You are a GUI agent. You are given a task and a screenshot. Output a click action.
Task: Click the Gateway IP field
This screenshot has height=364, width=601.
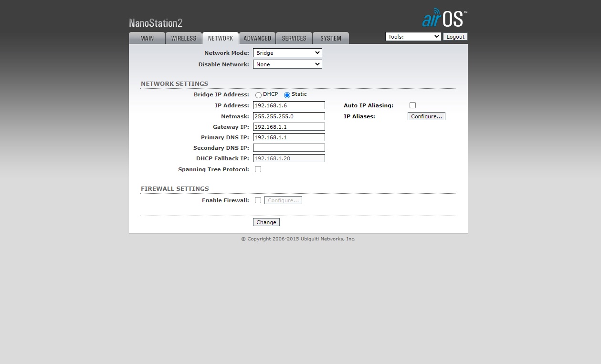point(289,127)
